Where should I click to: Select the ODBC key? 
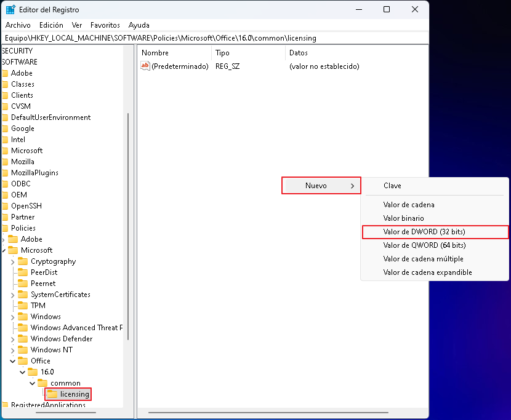point(21,184)
